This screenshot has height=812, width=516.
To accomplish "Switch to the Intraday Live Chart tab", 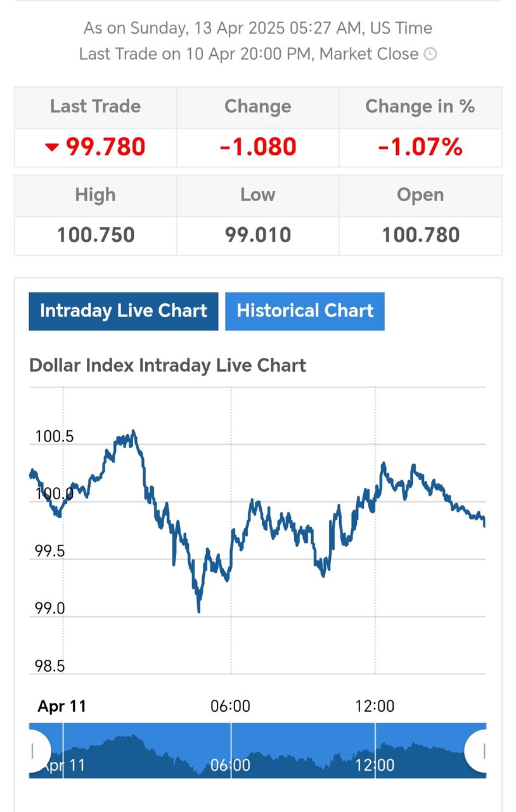I will [124, 311].
